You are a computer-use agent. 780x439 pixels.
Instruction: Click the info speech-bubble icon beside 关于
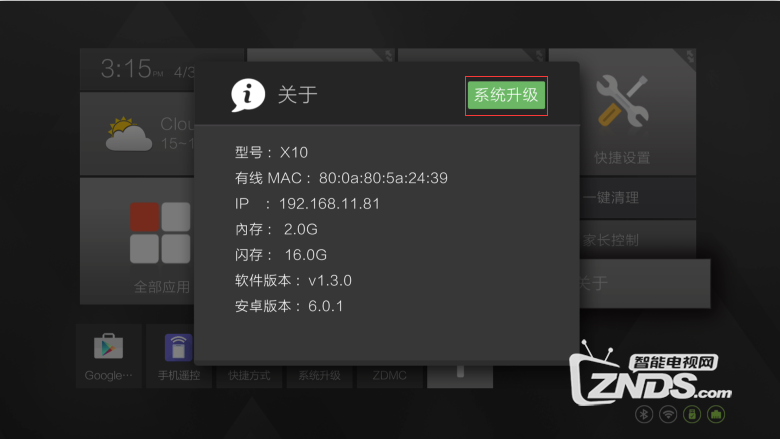tap(247, 94)
